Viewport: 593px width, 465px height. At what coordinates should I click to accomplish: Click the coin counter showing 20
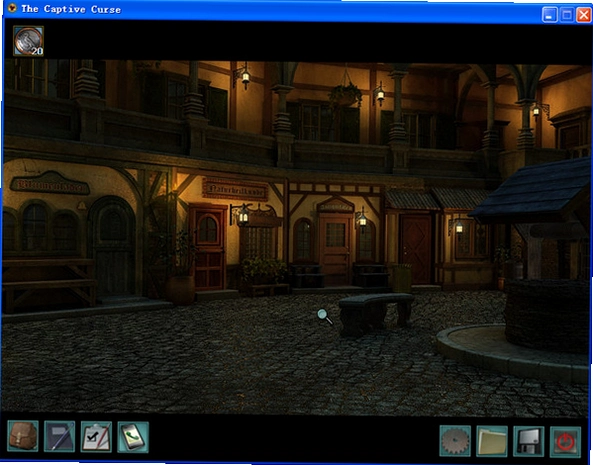(x=28, y=41)
